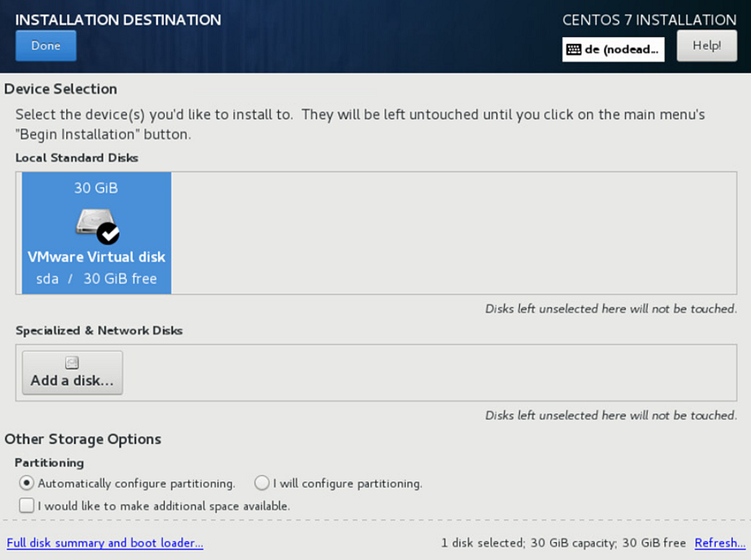This screenshot has height=560, width=751.
Task: Click 'sda / 30 GiB free' text
Action: [x=96, y=279]
